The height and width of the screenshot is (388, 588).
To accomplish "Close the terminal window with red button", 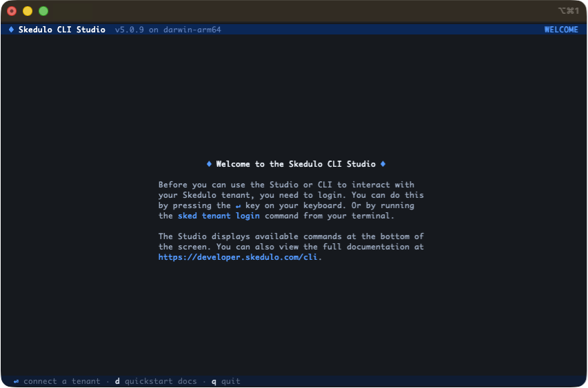I will [x=12, y=11].
